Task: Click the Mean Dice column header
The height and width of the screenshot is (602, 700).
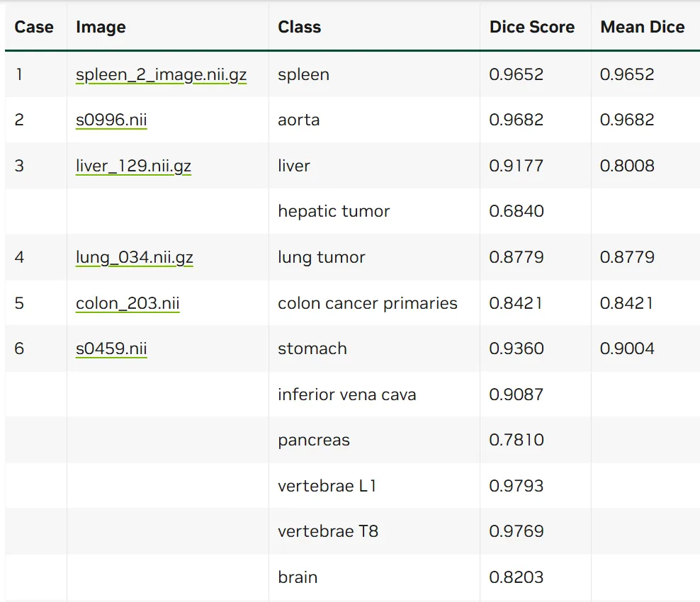Action: [643, 27]
